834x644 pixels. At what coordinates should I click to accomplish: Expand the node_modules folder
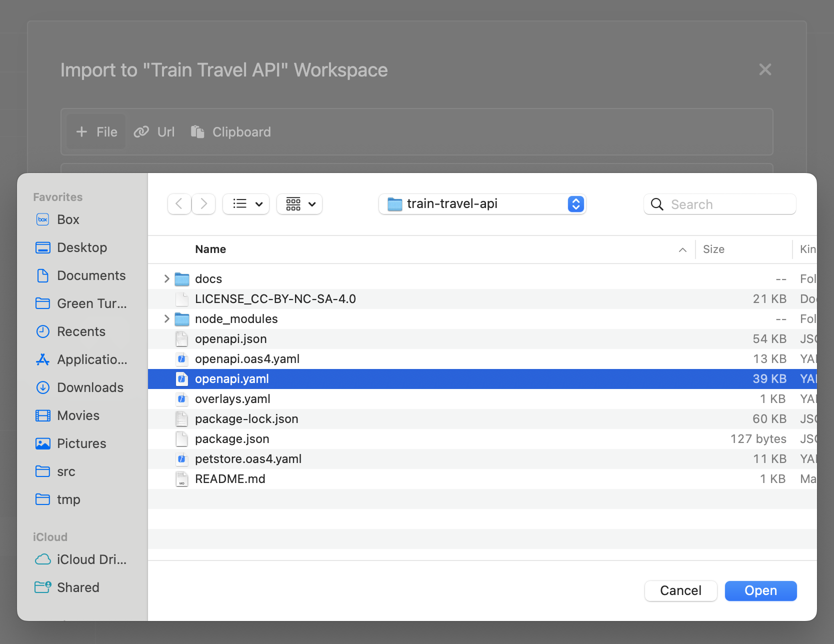(x=166, y=318)
